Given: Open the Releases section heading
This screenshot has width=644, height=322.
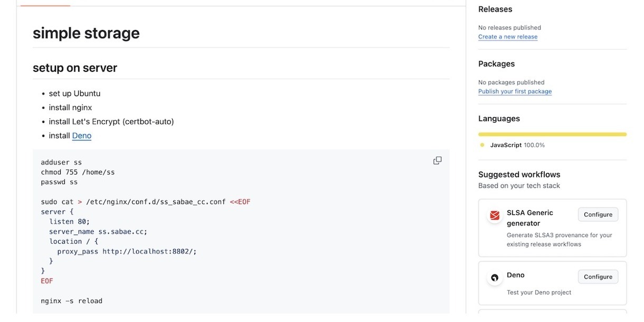Looking at the screenshot, I should [495, 10].
